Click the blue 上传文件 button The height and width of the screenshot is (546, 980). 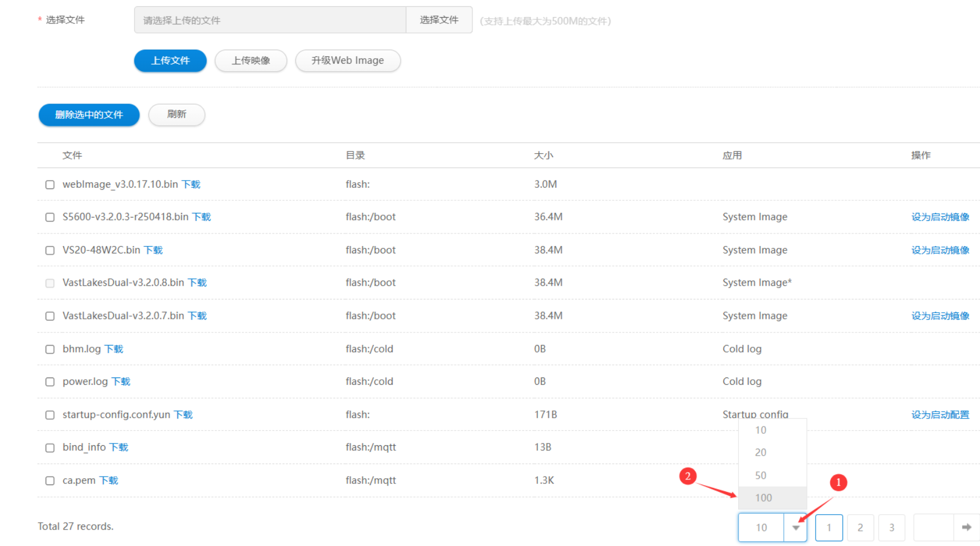(x=170, y=60)
